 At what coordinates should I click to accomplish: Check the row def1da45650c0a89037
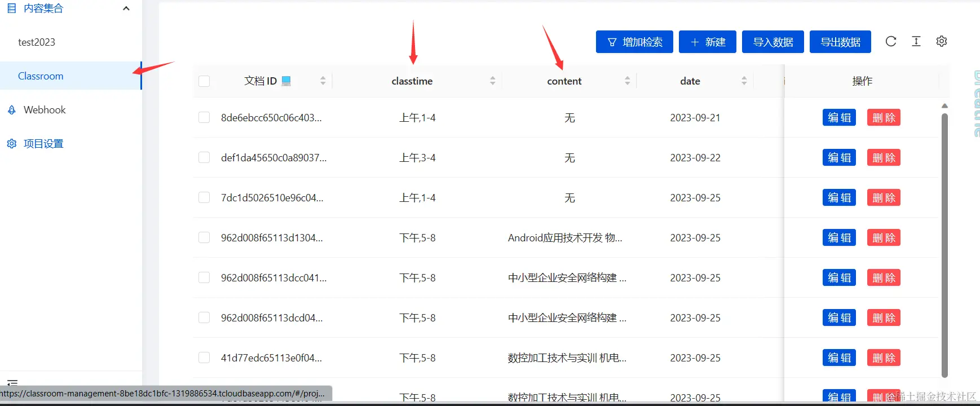point(204,157)
